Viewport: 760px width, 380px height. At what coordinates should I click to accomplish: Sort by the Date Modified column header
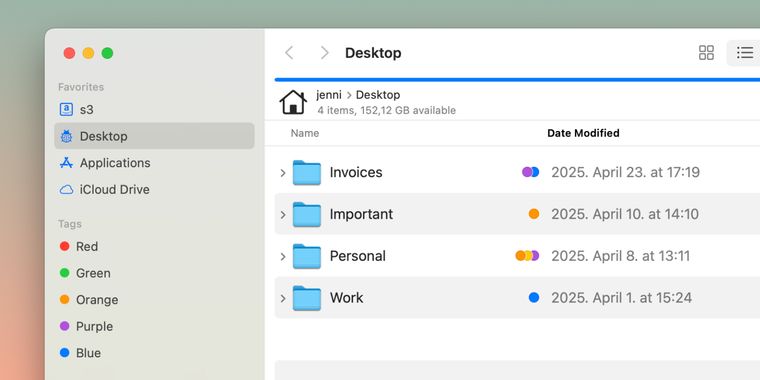(x=583, y=133)
